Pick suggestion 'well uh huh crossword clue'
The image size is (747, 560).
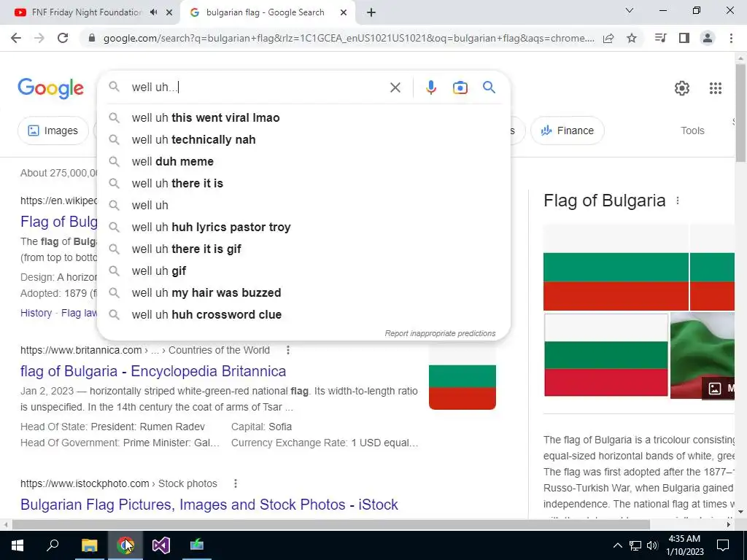click(x=303, y=315)
